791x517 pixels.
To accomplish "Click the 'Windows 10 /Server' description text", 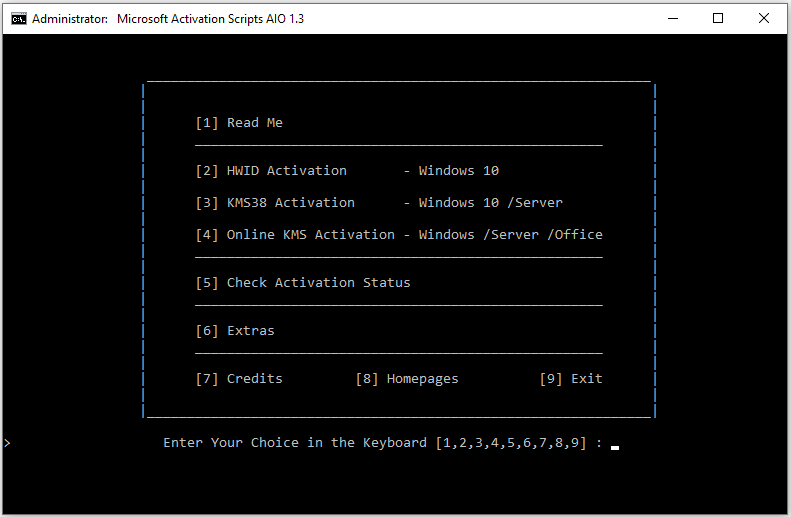I will coord(490,203).
